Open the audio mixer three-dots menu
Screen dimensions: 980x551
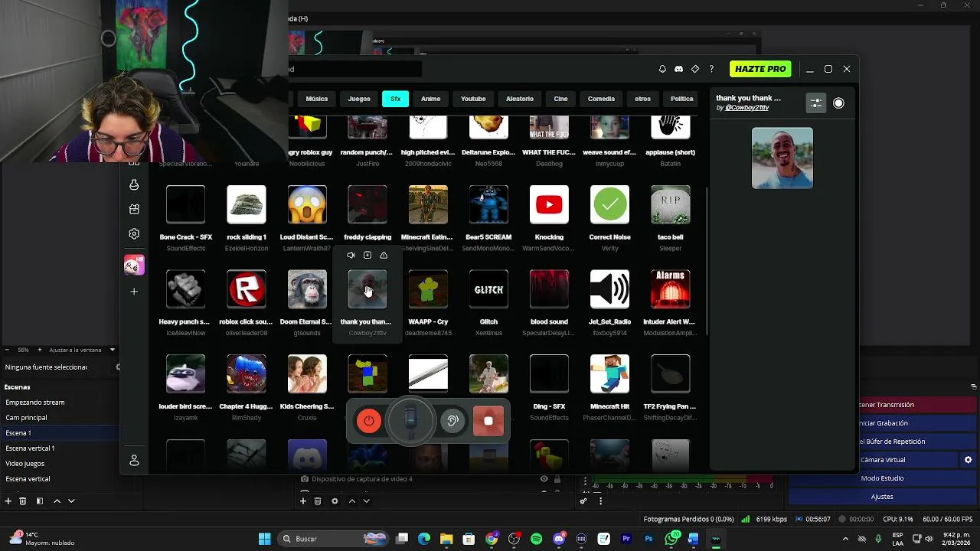[600, 501]
